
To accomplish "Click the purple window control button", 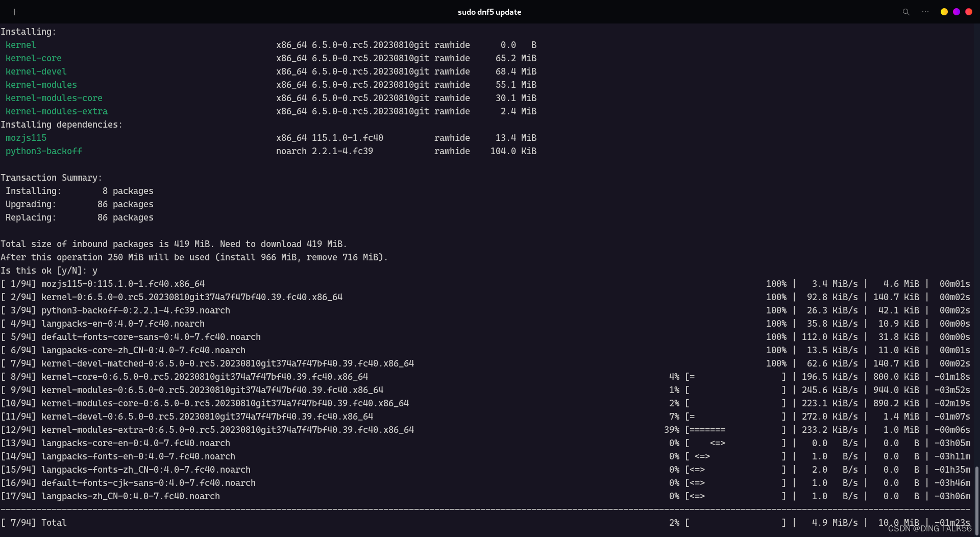I will click(x=957, y=12).
